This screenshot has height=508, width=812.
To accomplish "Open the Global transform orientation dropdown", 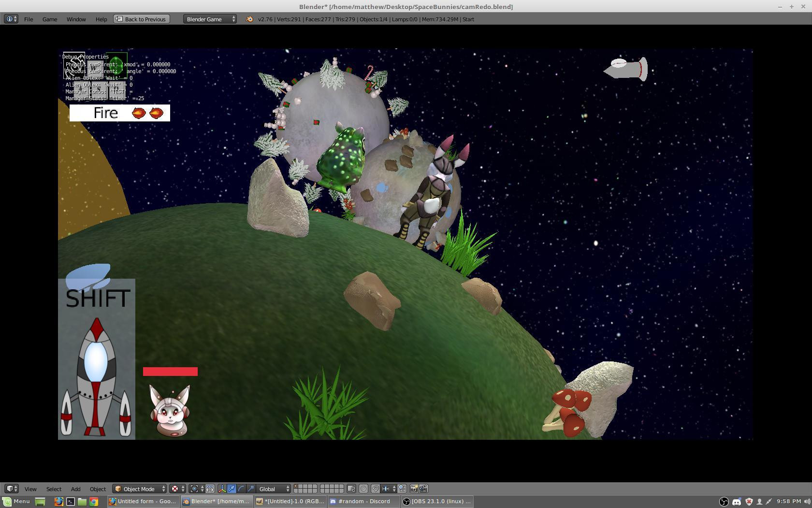I will [x=274, y=489].
